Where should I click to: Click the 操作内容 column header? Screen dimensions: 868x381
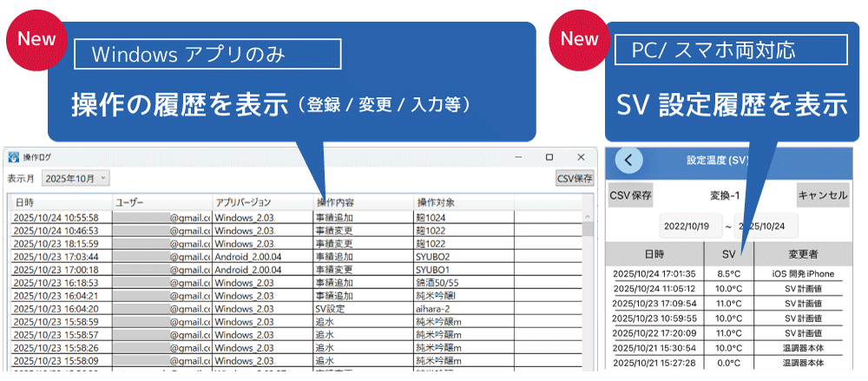click(361, 202)
